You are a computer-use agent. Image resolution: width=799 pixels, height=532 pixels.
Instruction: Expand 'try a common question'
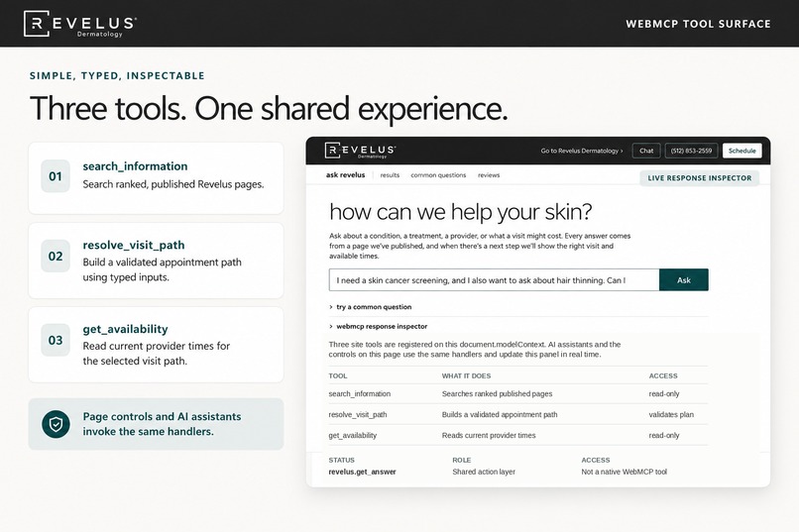point(371,307)
